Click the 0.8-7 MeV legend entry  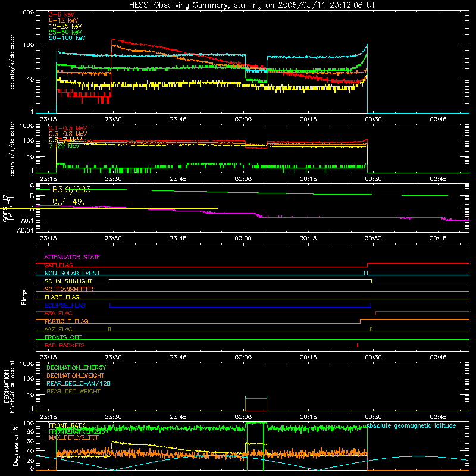coord(65,140)
